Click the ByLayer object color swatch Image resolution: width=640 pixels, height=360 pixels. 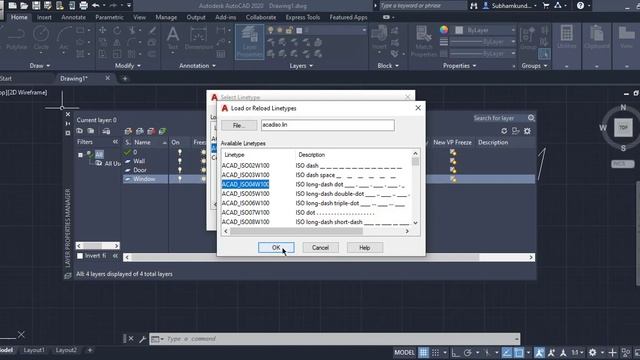click(459, 30)
